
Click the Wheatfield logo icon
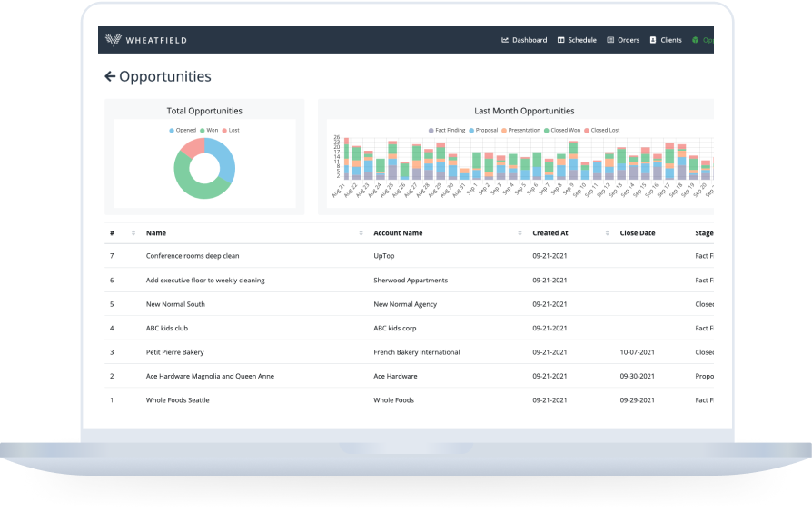point(113,40)
